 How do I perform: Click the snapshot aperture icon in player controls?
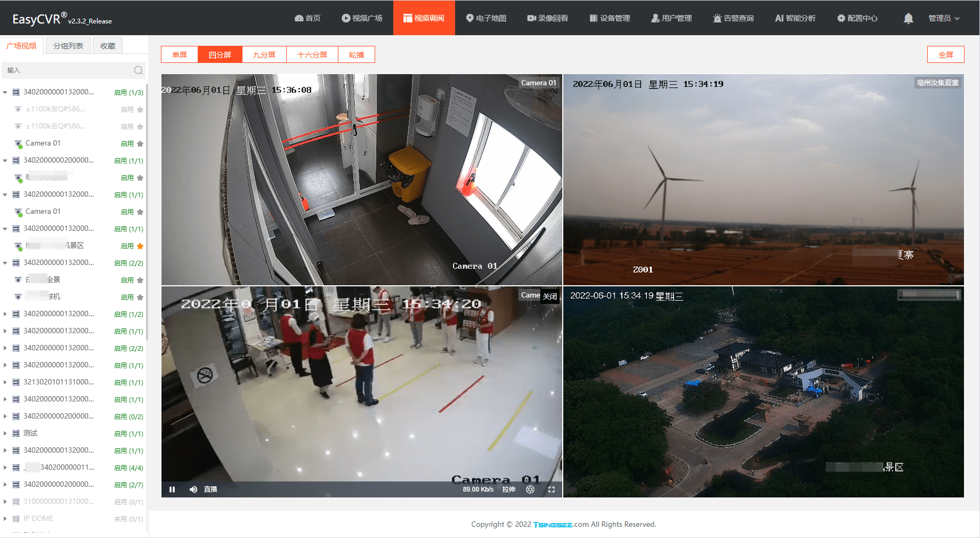coord(530,489)
